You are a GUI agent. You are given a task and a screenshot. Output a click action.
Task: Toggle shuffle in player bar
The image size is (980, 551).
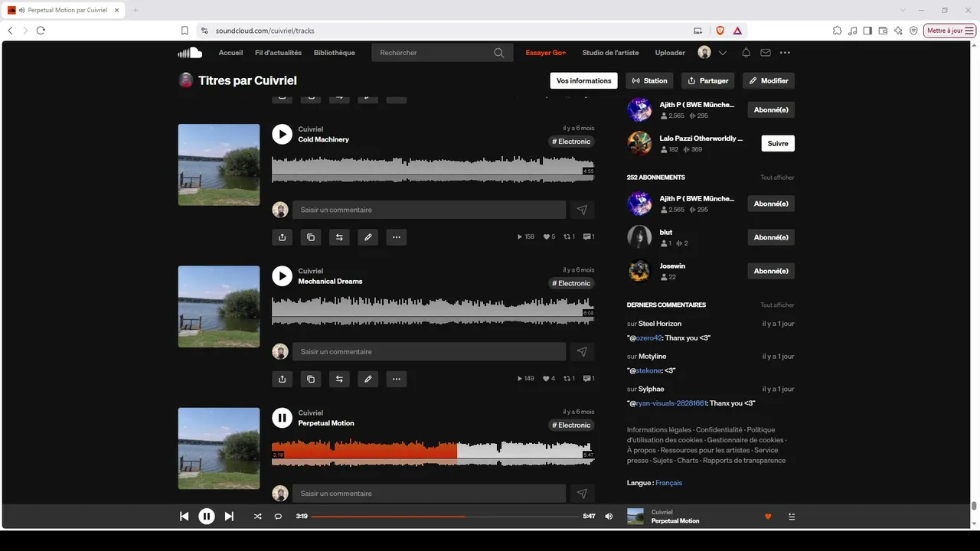[257, 517]
